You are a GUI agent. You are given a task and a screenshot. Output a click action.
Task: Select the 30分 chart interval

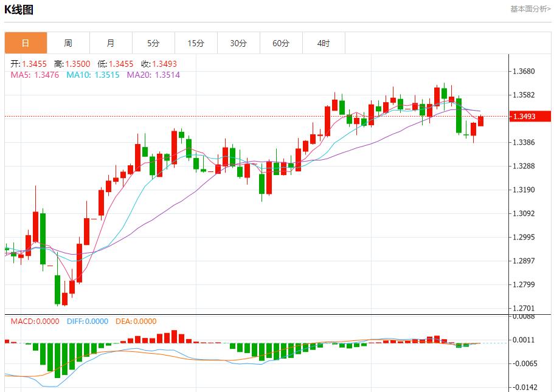pyautogui.click(x=238, y=43)
